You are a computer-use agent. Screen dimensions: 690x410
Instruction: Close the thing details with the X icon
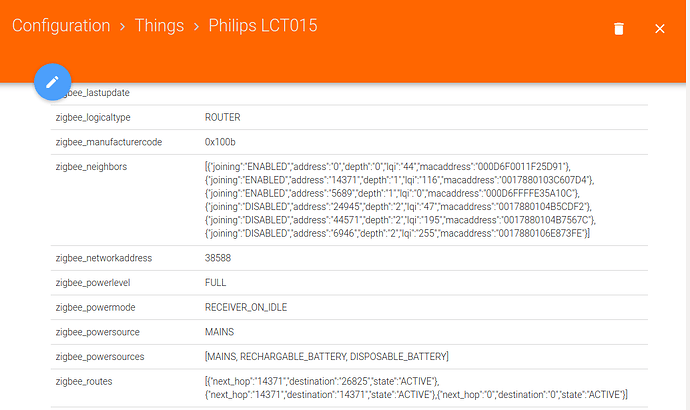coord(660,29)
